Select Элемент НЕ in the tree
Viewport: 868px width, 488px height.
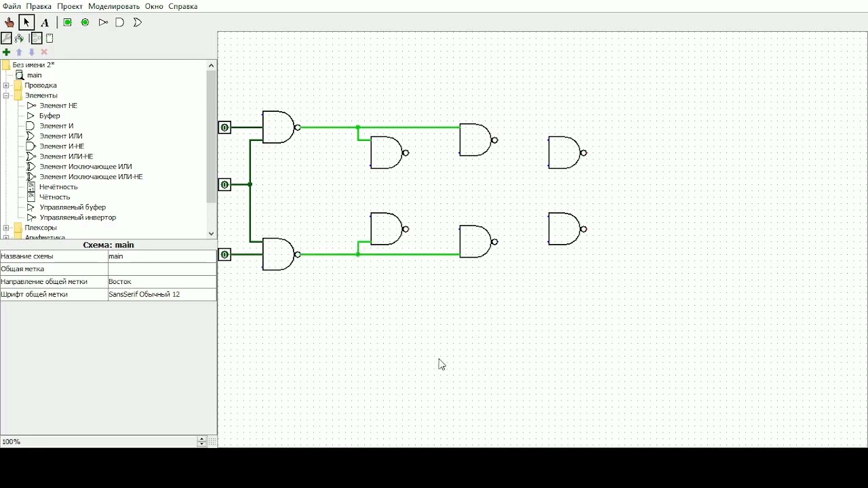pyautogui.click(x=58, y=106)
